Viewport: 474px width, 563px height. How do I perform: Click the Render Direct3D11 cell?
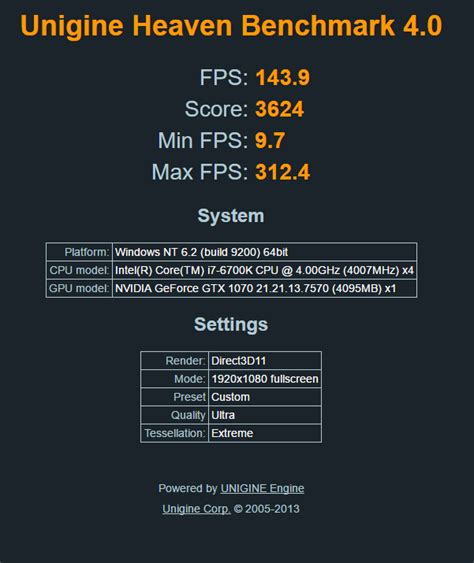pyautogui.click(x=265, y=361)
